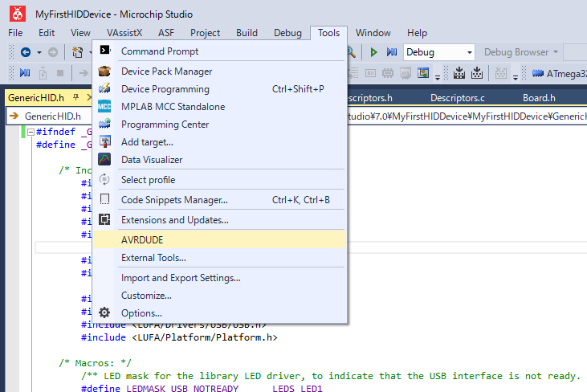Image resolution: width=587 pixels, height=392 pixels.
Task: Switch to the Descriptors.h tab
Action: [x=370, y=98]
